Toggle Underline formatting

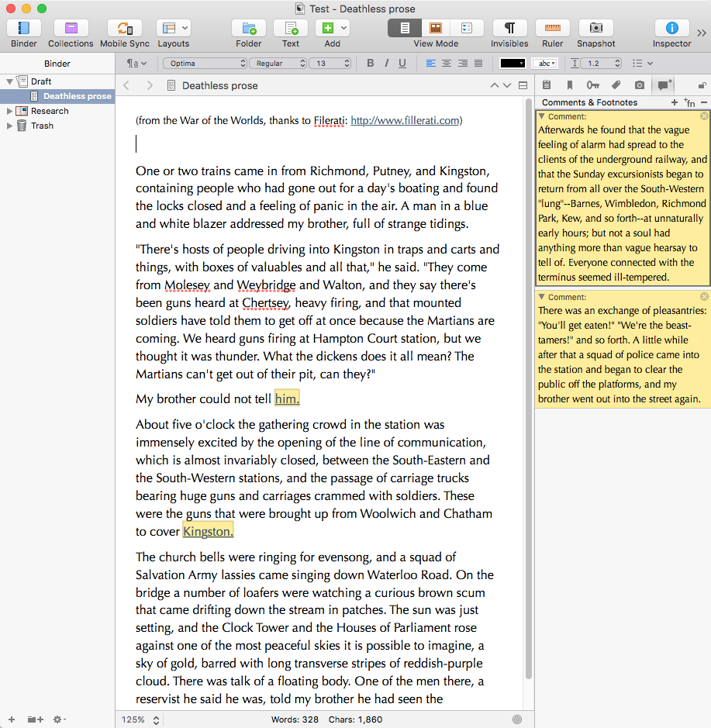coord(402,63)
